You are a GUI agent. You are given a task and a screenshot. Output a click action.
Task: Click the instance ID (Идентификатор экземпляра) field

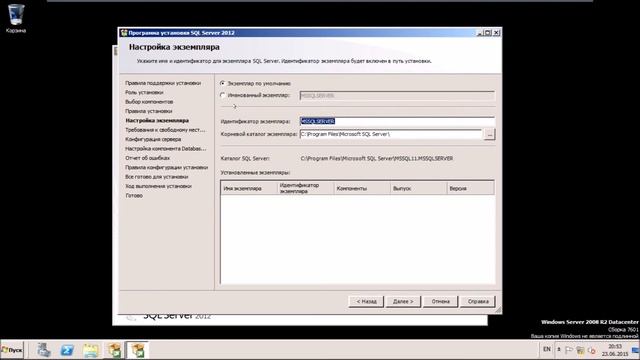[x=397, y=121]
